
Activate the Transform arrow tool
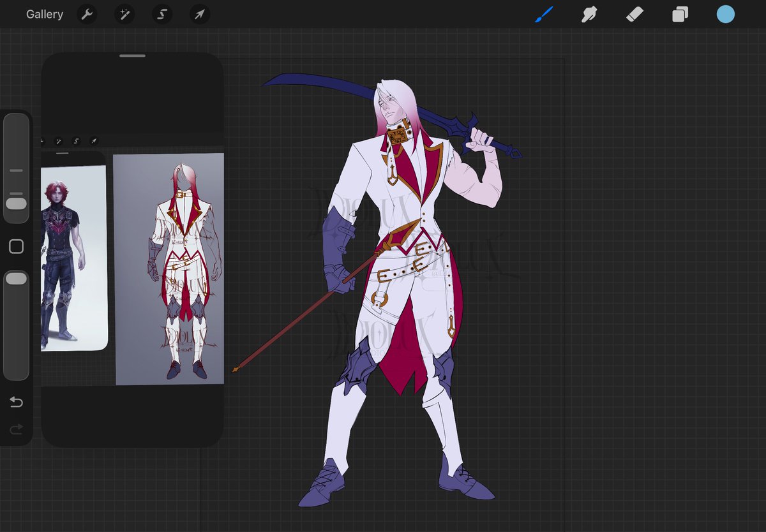pos(200,14)
